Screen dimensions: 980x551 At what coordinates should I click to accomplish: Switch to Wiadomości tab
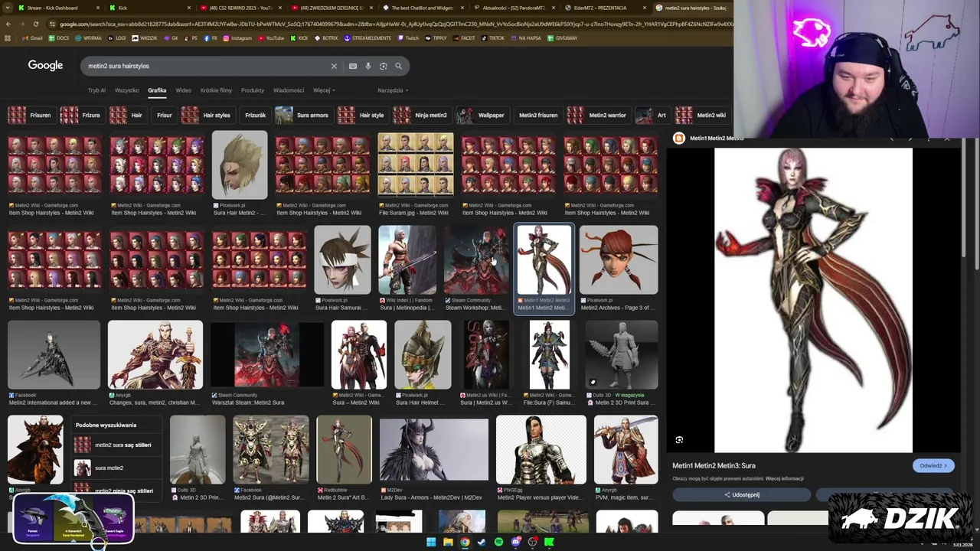(x=289, y=90)
